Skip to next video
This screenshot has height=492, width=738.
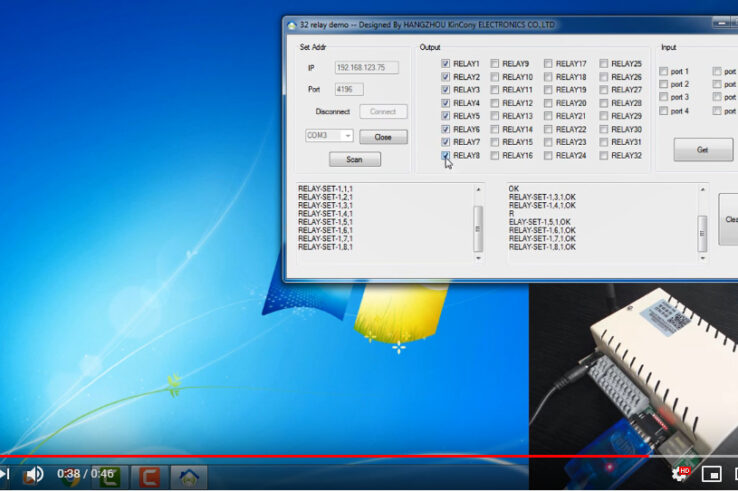point(4,474)
